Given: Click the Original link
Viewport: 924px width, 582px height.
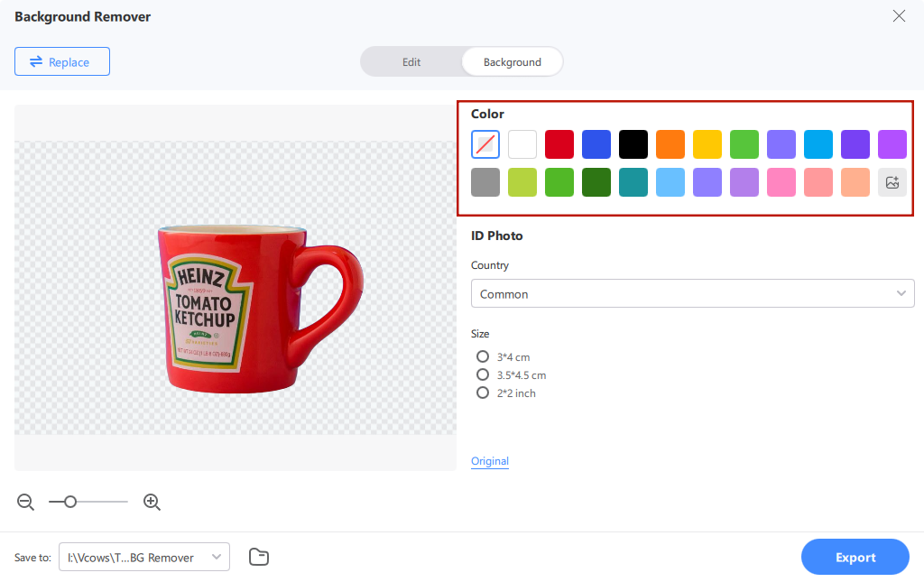Looking at the screenshot, I should [490, 461].
